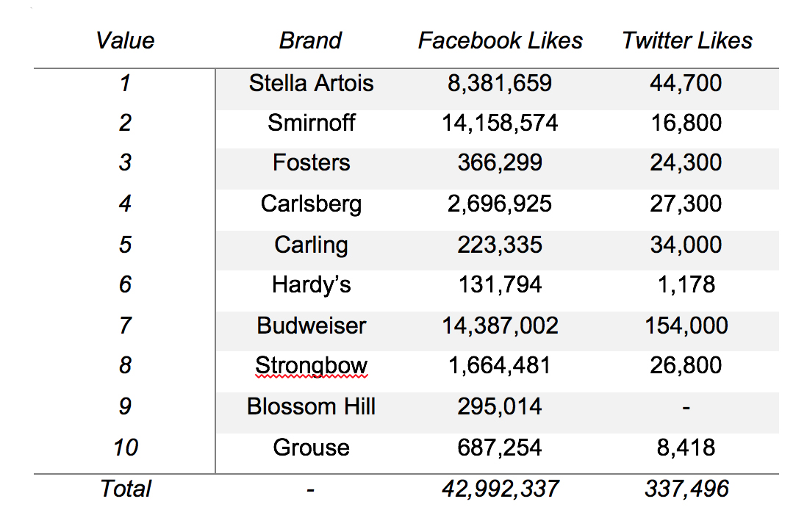
Task: Click the Brand column header
Action: [x=310, y=40]
